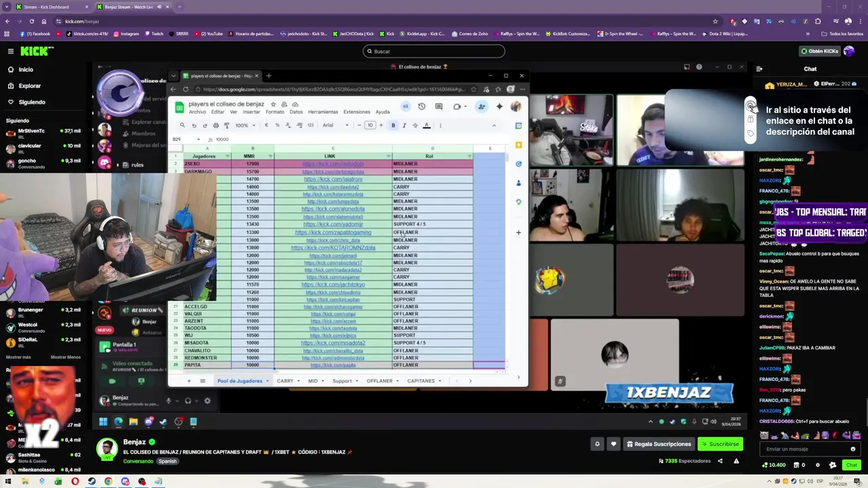Open the Twitch bookmark
868x488 pixels.
point(153,33)
